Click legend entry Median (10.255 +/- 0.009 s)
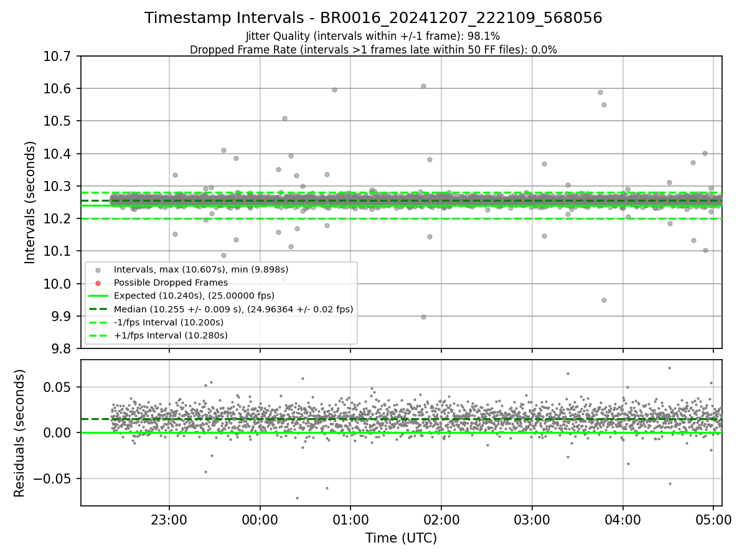This screenshot has height=560, width=747. pos(233,309)
